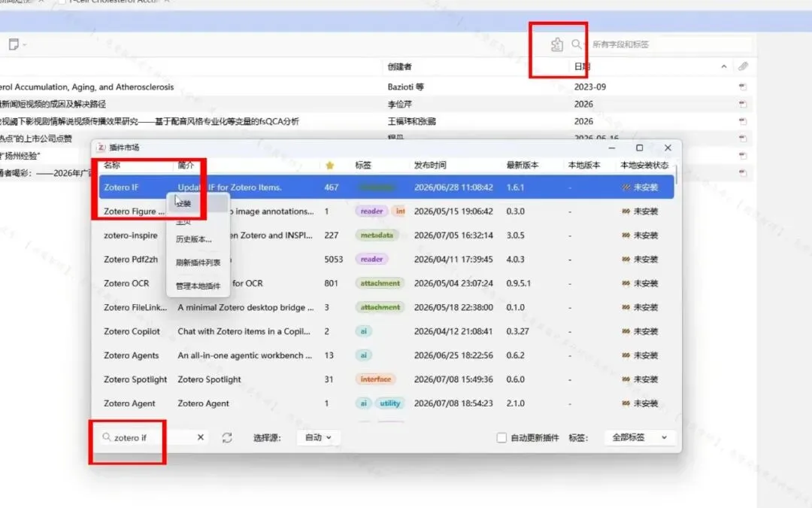Sort by the 标签 column header
The image size is (812, 508).
point(363,166)
